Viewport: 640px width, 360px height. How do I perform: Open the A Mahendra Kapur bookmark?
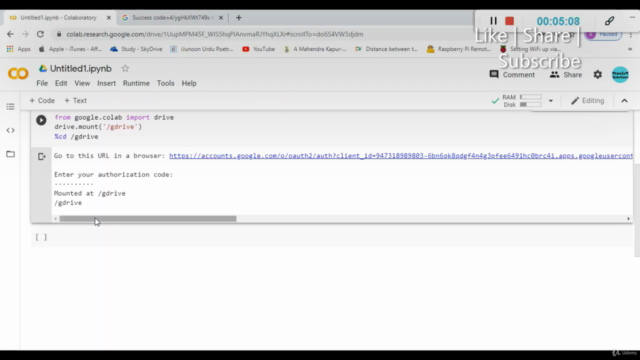(315, 49)
